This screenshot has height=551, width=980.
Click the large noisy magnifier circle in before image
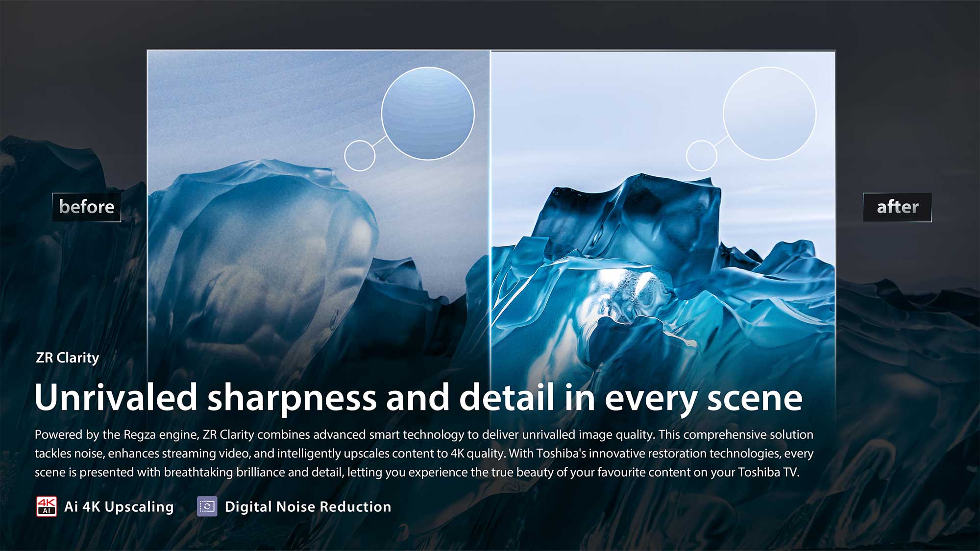[428, 113]
